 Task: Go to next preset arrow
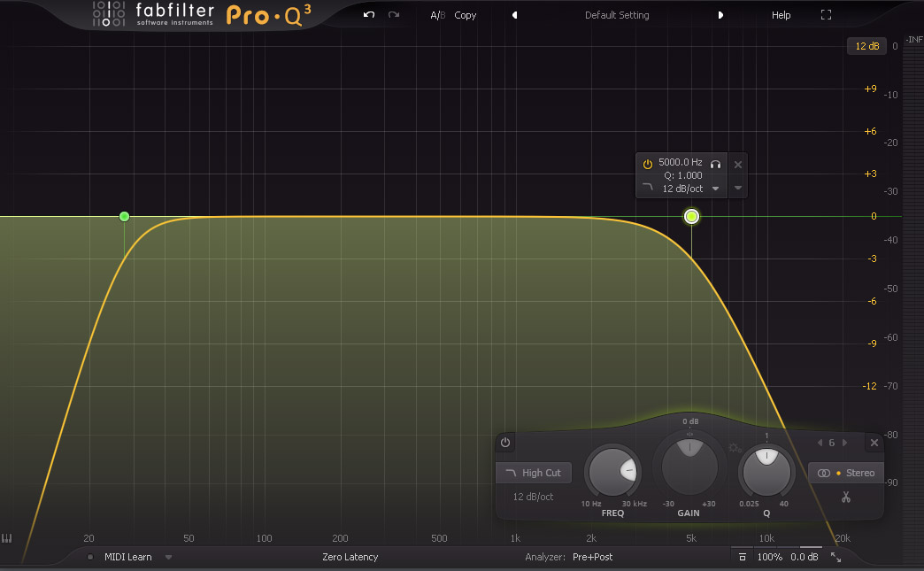[720, 15]
